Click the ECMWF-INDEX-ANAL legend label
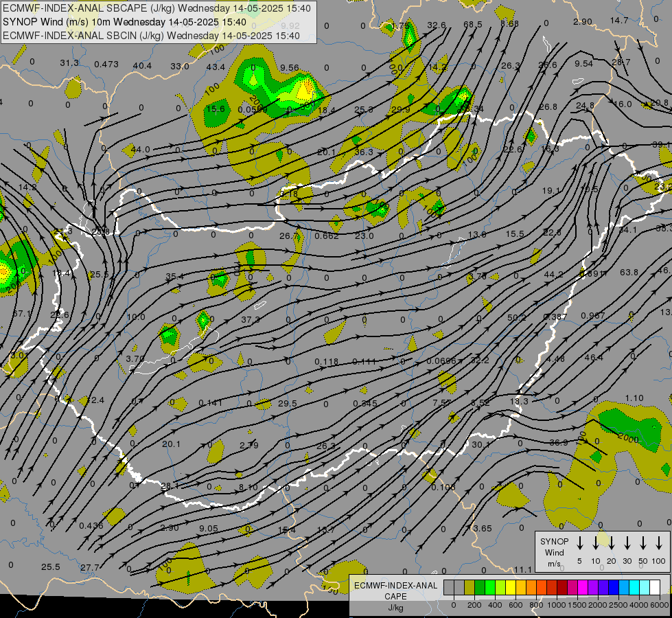The height and width of the screenshot is (618, 672). coord(395,586)
